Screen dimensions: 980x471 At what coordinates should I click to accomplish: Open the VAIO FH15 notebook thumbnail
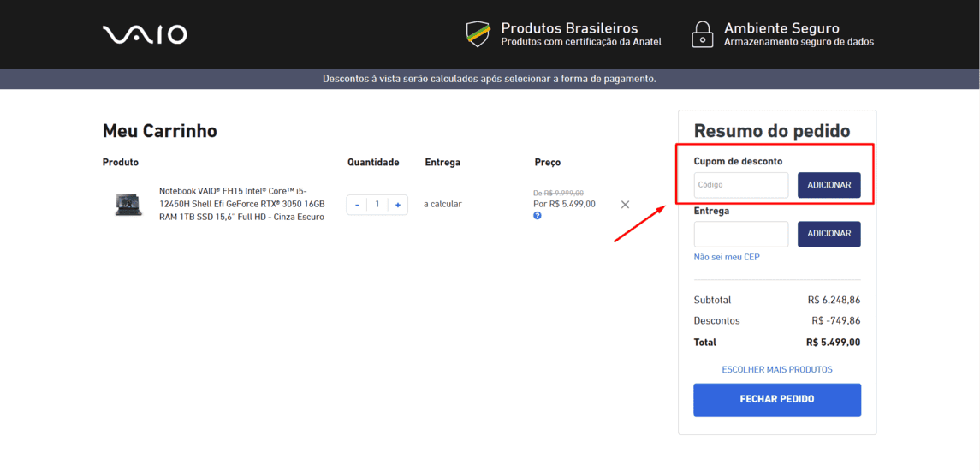coord(128,204)
